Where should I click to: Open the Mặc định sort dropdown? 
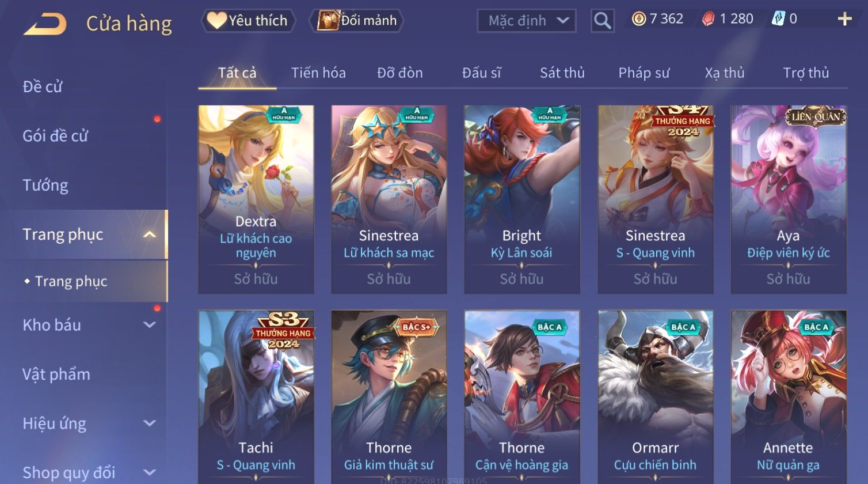526,21
